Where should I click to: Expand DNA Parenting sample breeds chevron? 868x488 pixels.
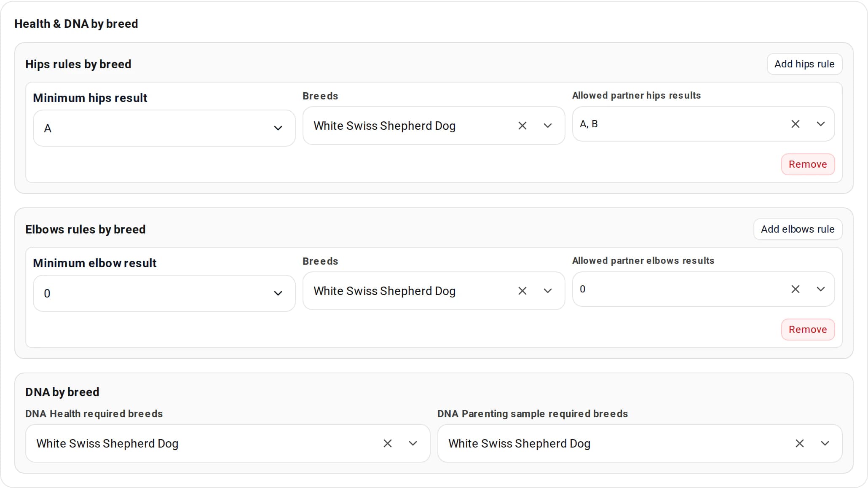825,443
